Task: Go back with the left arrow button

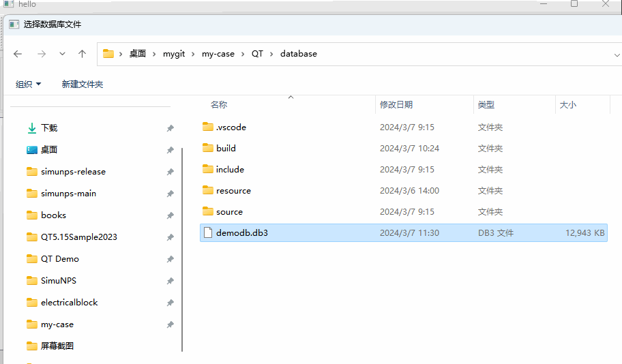Action: point(18,54)
